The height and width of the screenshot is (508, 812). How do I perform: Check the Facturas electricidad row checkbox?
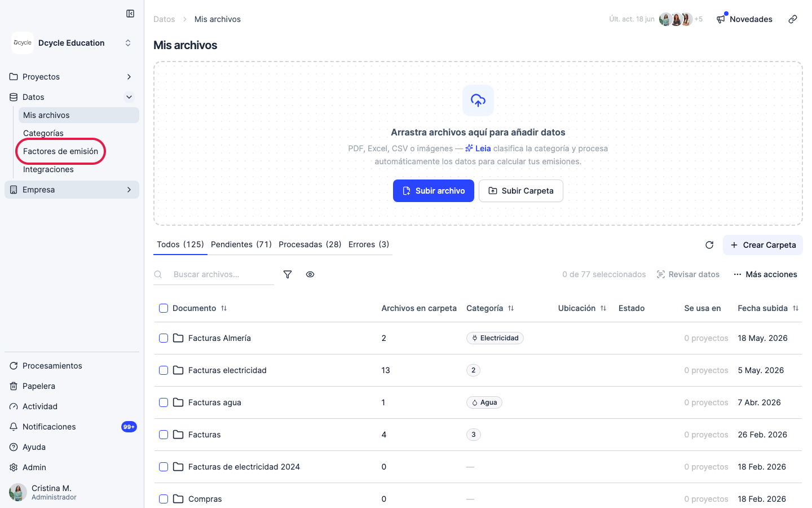pyautogui.click(x=164, y=370)
